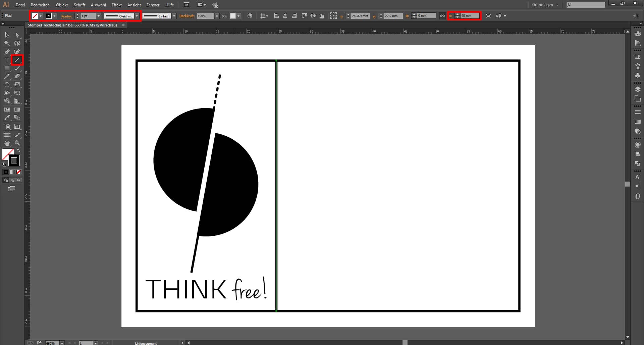Open the variable width profile dropdown

(x=137, y=16)
